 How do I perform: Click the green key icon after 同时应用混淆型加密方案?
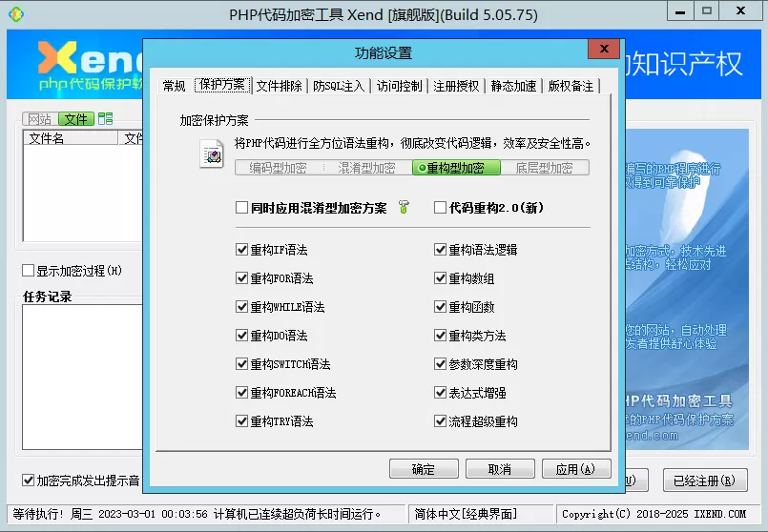pyautogui.click(x=404, y=207)
